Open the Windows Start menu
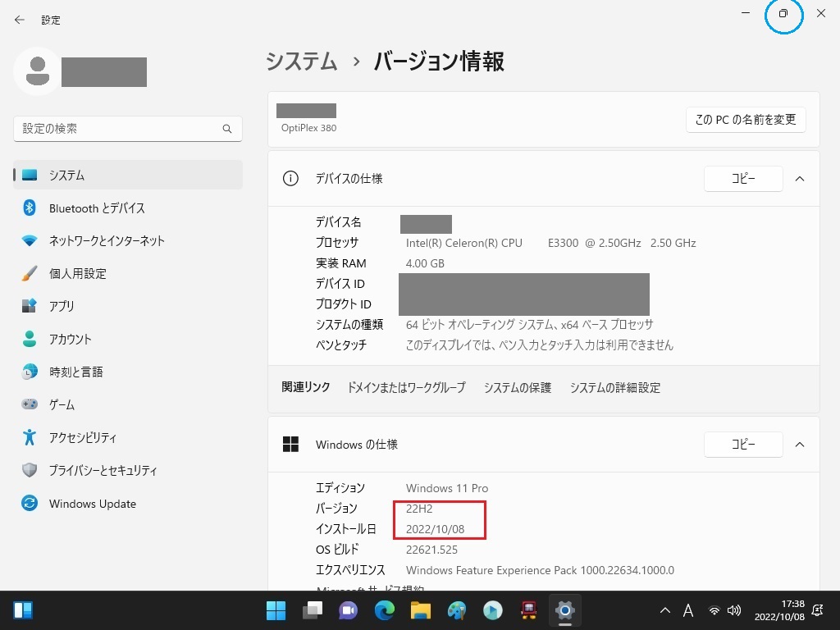 pos(276,610)
